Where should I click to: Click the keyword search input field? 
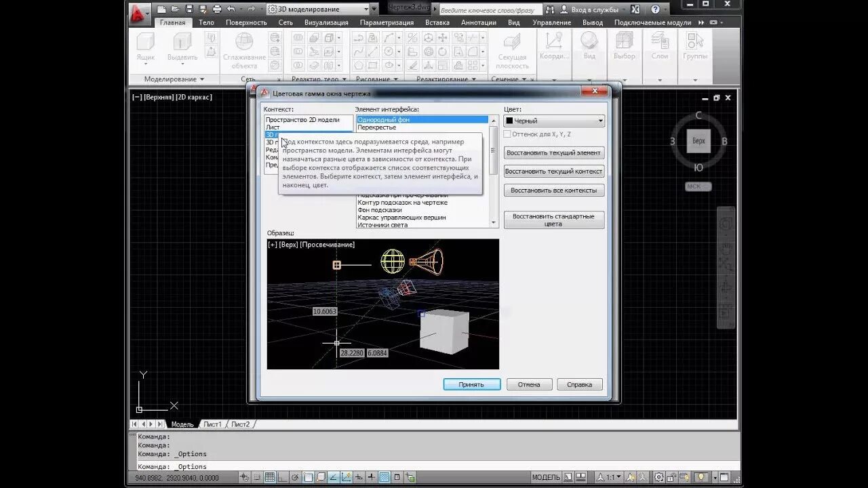[x=490, y=10]
